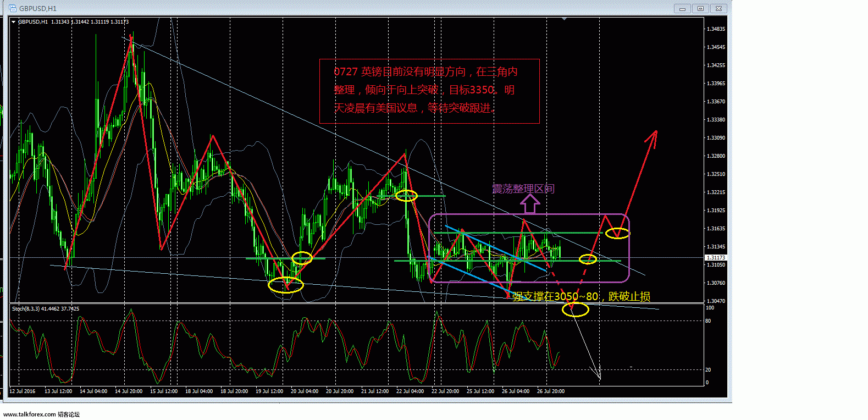Click the '12 Jul 2016' date label
Screen dimensions: 868x420
point(22,391)
